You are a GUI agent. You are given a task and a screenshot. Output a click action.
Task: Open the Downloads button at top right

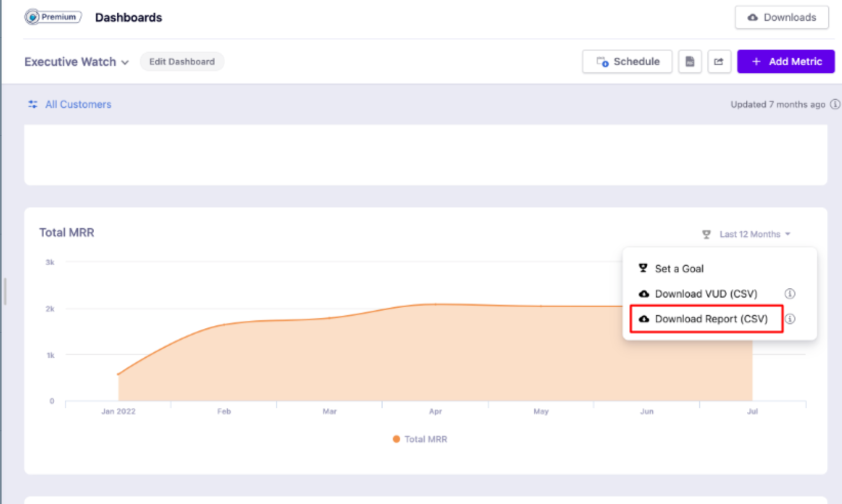coord(781,17)
